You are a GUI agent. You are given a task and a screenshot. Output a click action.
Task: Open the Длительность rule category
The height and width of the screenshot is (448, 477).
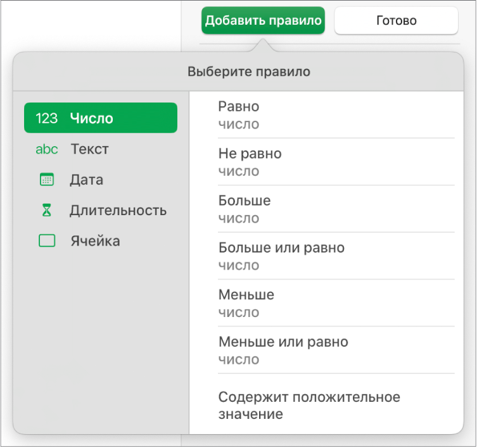pyautogui.click(x=101, y=210)
